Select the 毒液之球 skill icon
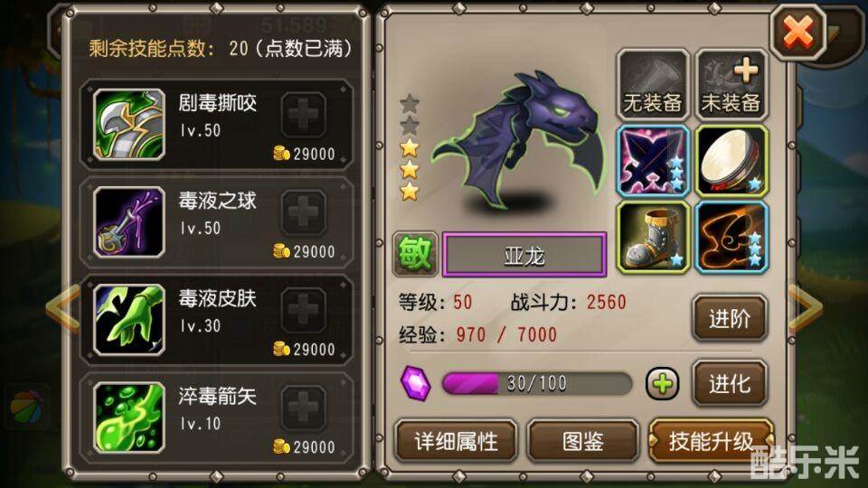The image size is (868, 488). pos(129,222)
